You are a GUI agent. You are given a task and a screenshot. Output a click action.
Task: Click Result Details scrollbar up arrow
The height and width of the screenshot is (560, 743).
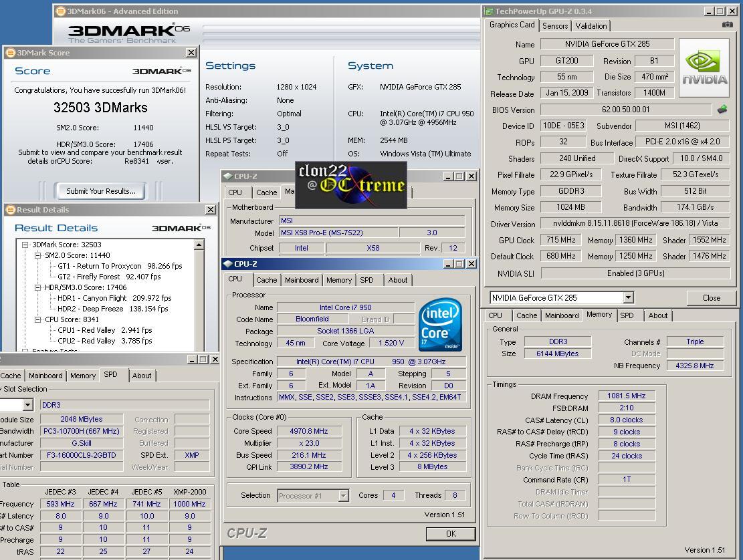click(x=199, y=245)
